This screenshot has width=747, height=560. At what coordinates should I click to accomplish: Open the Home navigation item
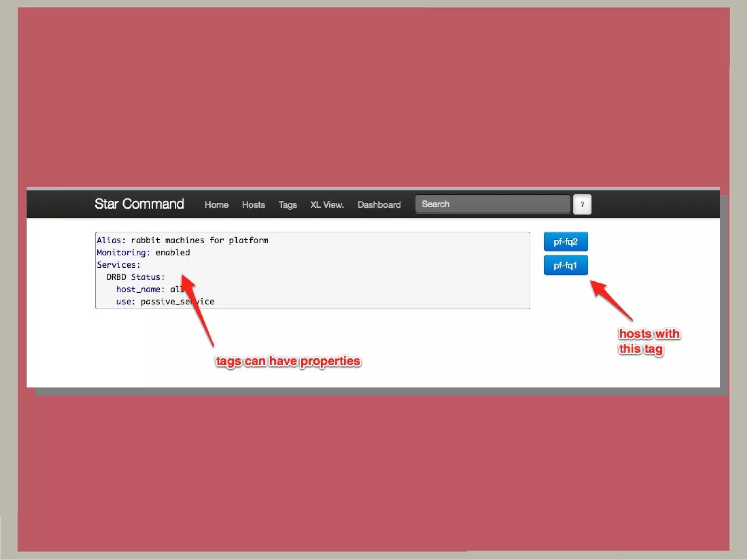click(216, 205)
